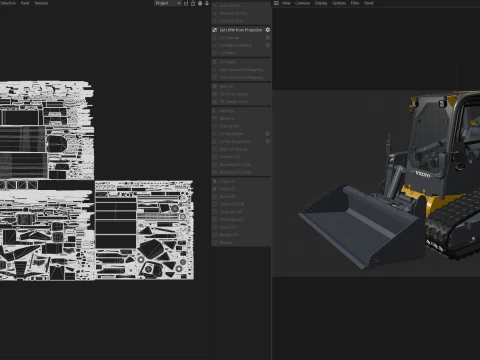Open the Cameras menu
Screen dimensions: 480x360
(303, 3)
